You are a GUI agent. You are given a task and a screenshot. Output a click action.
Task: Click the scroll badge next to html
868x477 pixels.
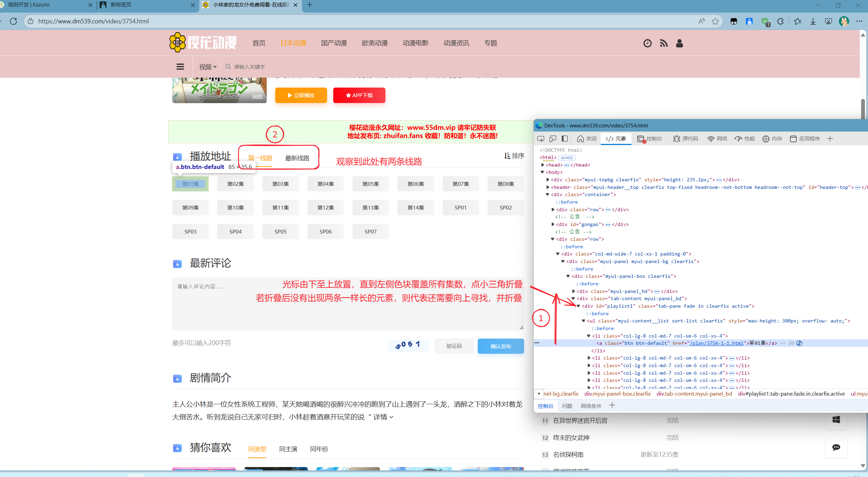click(567, 158)
